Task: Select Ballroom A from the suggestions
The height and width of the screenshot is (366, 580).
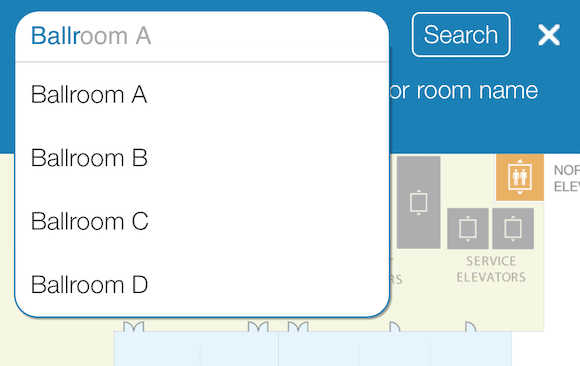Action: (202, 94)
